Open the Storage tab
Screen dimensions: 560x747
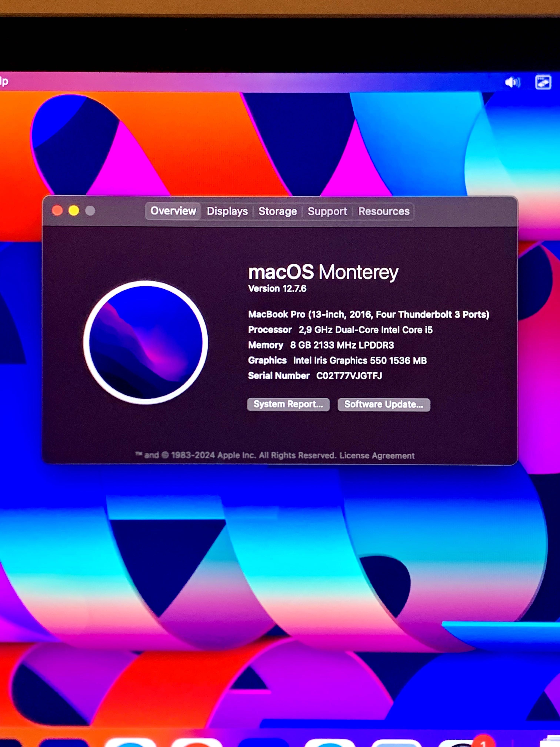[x=277, y=211]
